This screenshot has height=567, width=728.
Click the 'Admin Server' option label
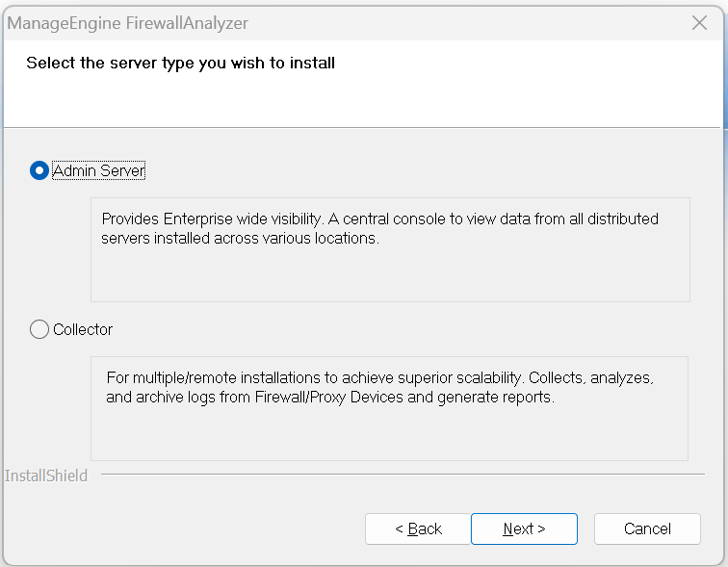point(98,170)
